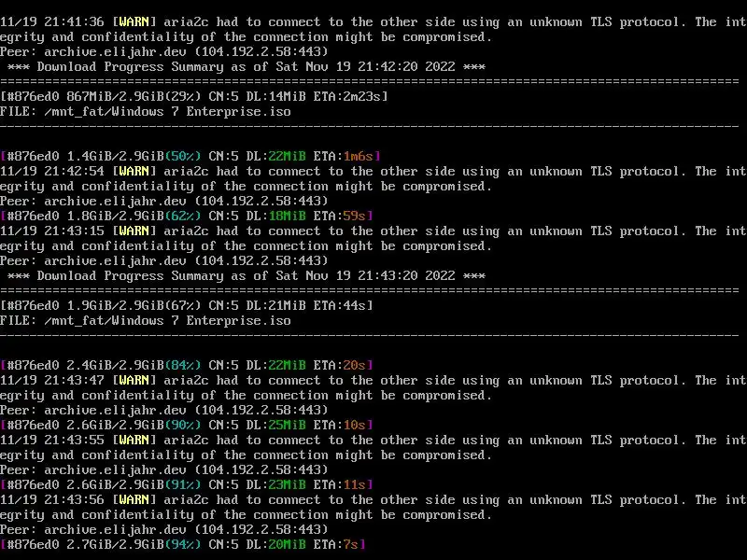
Task: Click the WARN tag on the 21:43:15 line
Action: click(x=134, y=231)
